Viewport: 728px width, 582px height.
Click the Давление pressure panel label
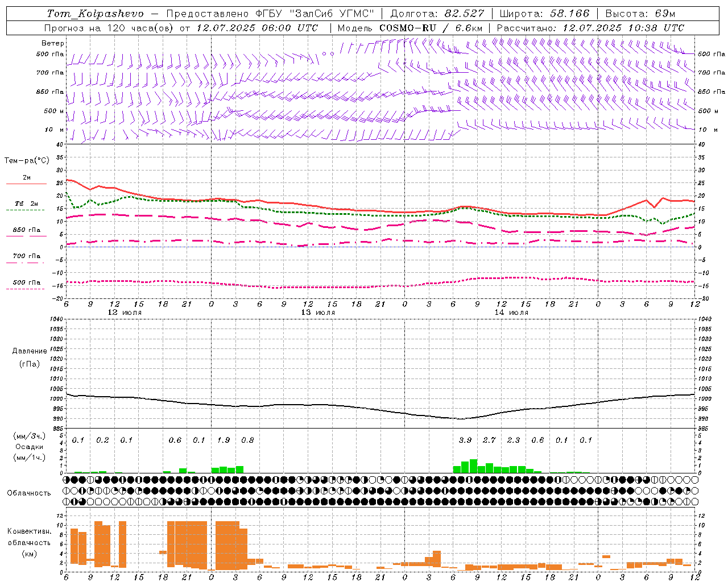pos(30,351)
